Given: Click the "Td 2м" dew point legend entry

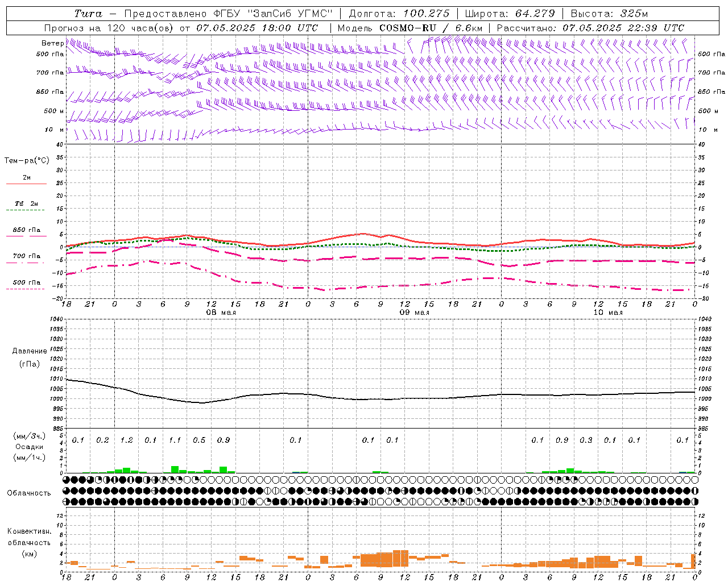Looking at the screenshot, I should pos(26,203).
